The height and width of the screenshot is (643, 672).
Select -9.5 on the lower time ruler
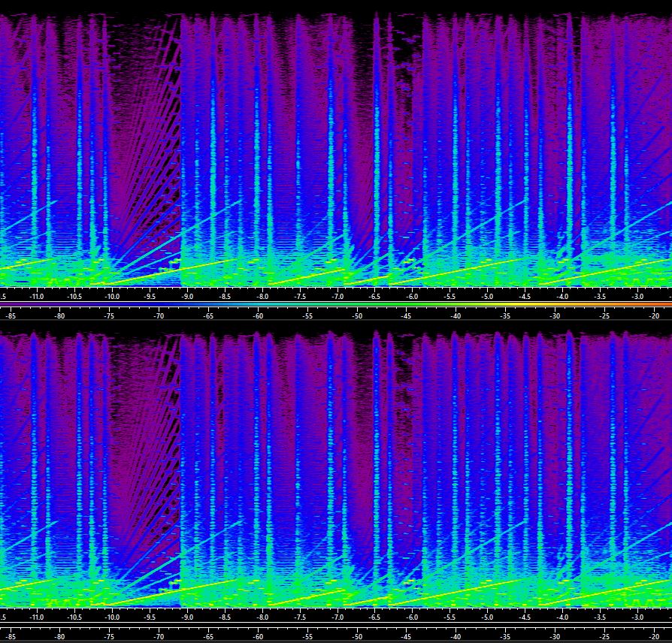[150, 617]
